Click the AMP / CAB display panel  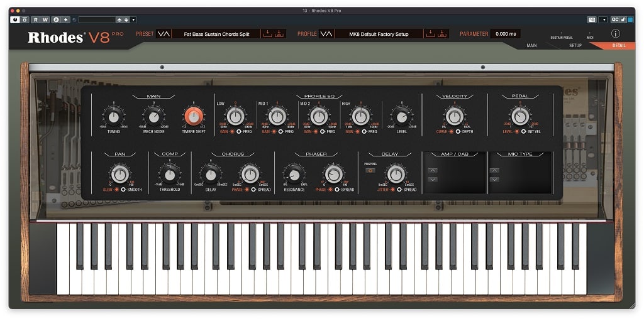click(x=455, y=173)
